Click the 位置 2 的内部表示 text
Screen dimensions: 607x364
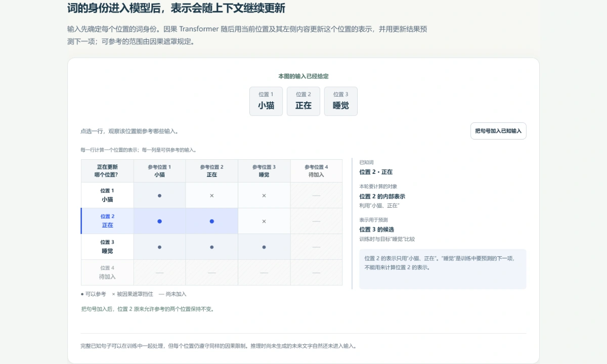tap(382, 196)
